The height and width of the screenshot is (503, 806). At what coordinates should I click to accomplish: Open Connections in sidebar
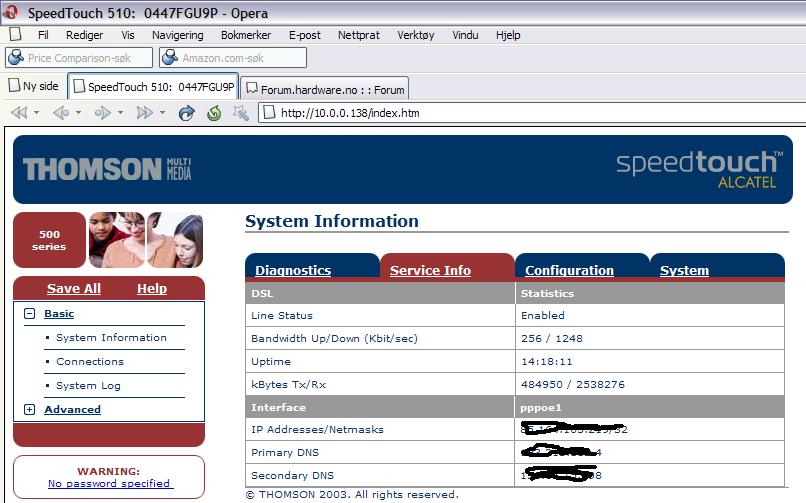tap(90, 362)
